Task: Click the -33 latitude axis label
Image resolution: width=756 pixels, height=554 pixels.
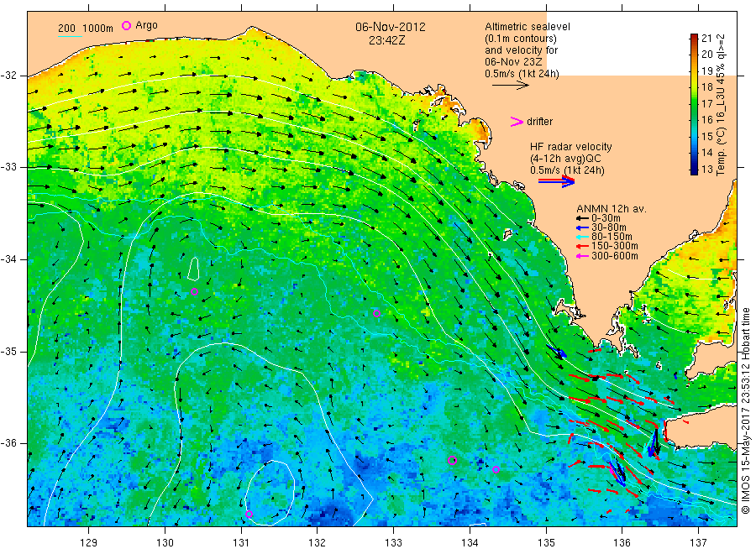Action: [x=8, y=167]
